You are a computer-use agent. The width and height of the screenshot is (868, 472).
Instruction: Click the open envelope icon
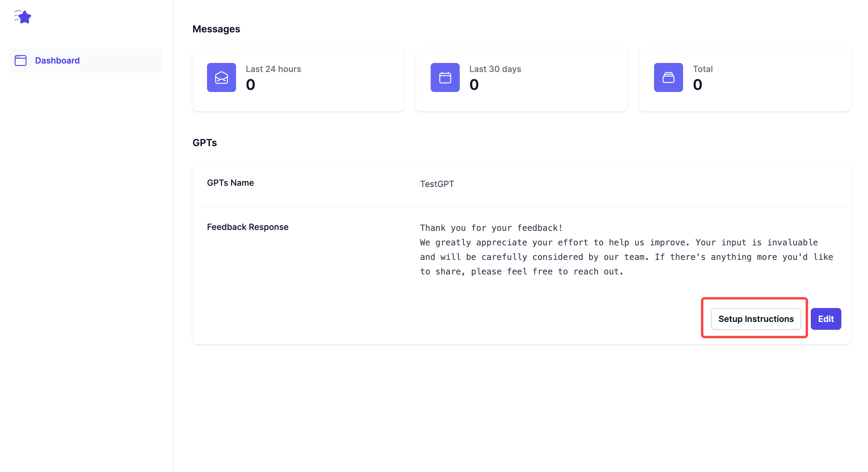tap(221, 77)
